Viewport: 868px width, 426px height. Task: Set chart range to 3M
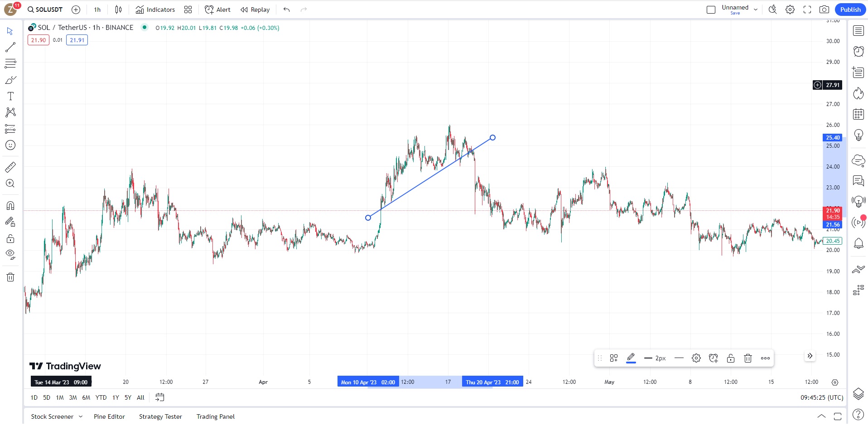[x=73, y=397]
